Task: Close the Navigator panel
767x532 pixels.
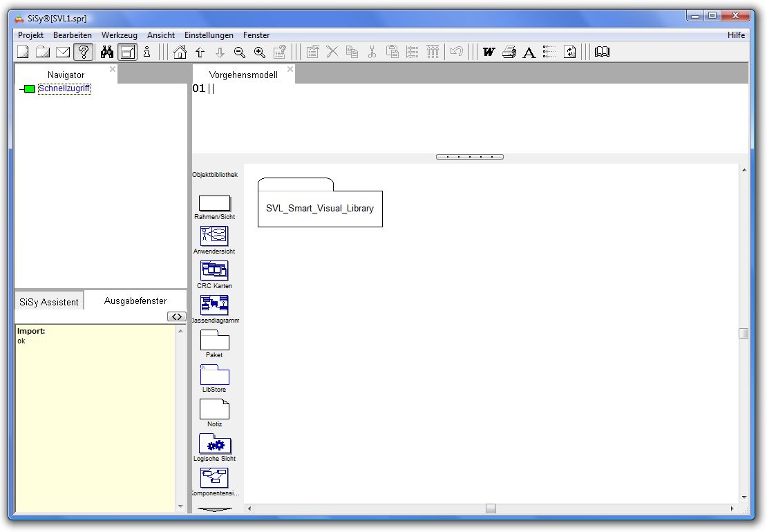Action: [113, 69]
